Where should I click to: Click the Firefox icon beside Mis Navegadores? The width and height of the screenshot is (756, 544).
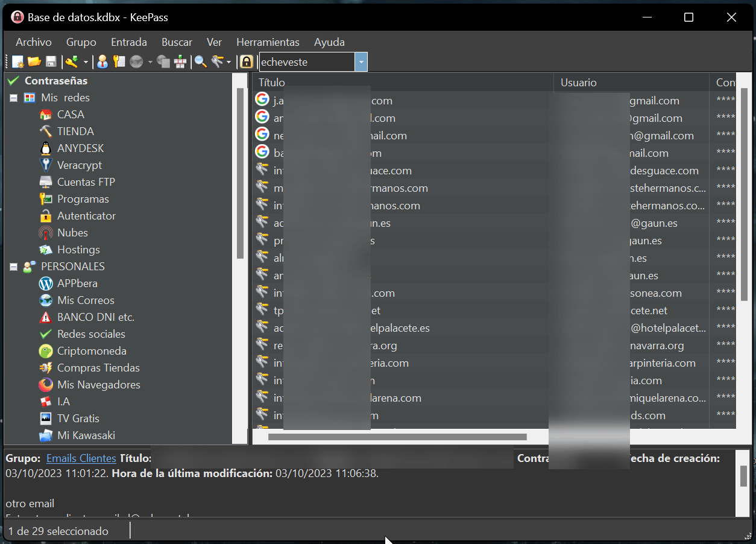(45, 385)
